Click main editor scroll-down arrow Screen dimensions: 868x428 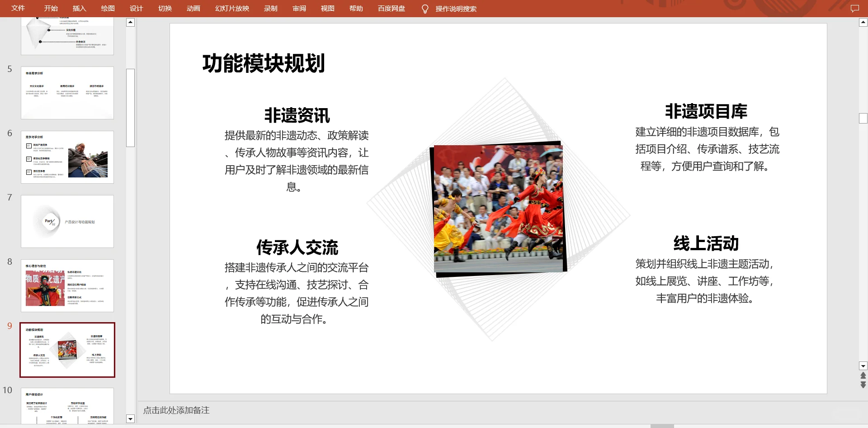click(x=863, y=366)
